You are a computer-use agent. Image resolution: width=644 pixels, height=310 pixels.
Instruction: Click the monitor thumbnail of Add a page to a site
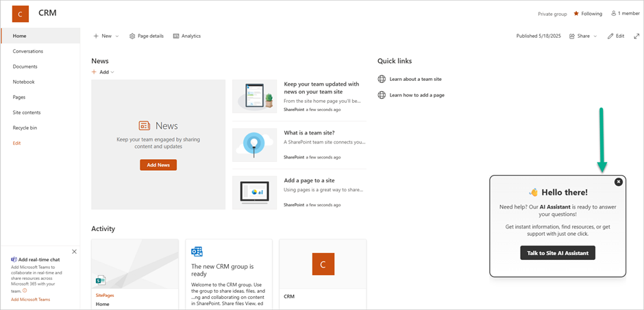[255, 193]
